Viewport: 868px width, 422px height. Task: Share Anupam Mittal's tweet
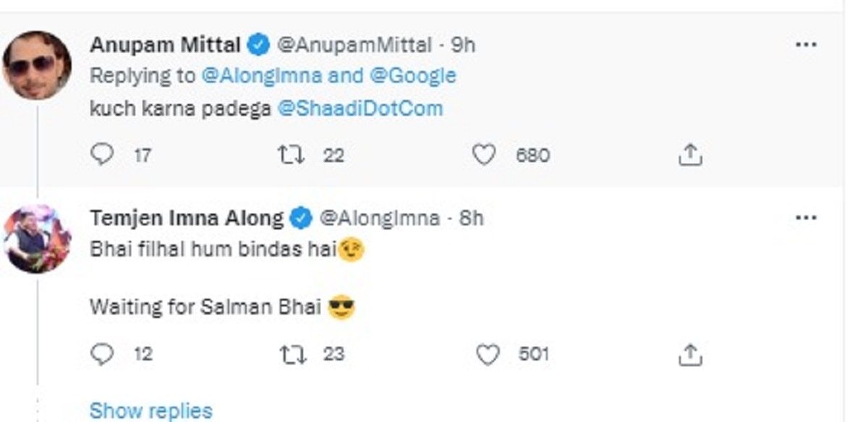691,155
